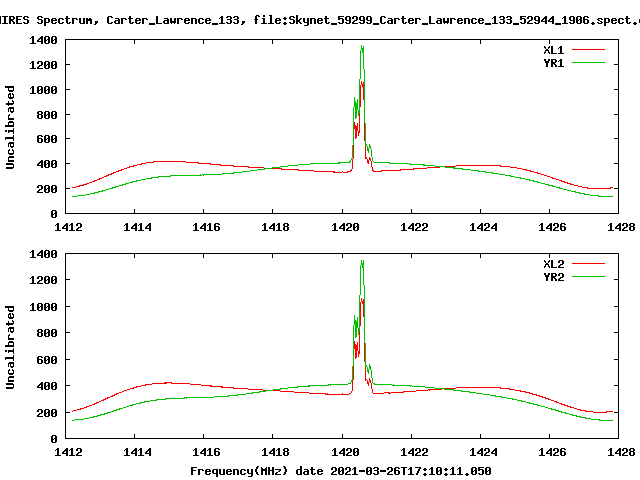The height and width of the screenshot is (480, 640).
Task: Click the red XL2 legend line sample
Action: coord(588,264)
